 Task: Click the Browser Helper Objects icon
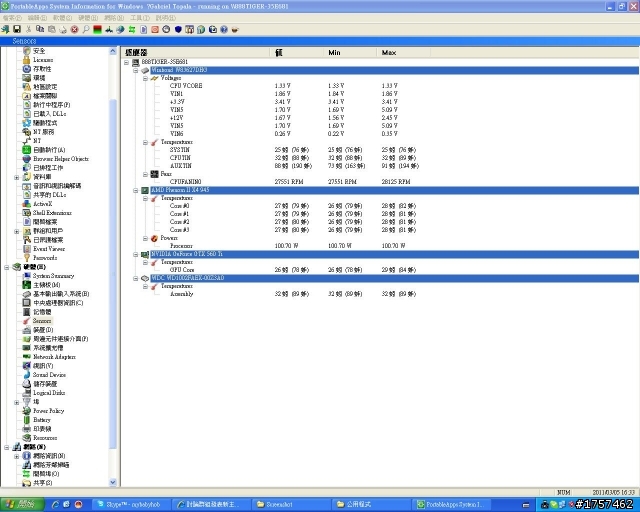(x=27, y=159)
